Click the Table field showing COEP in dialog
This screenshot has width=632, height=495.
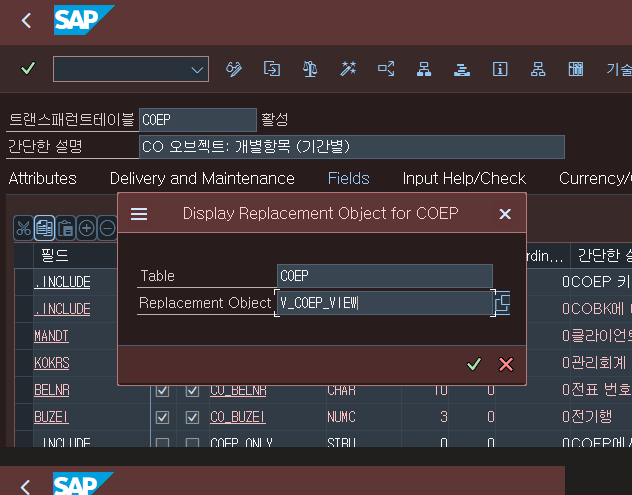coord(385,276)
